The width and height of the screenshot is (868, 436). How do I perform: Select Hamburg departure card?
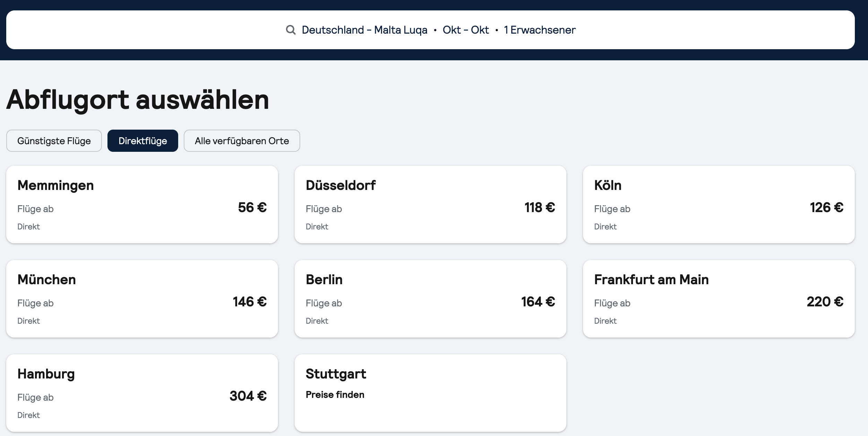142,393
